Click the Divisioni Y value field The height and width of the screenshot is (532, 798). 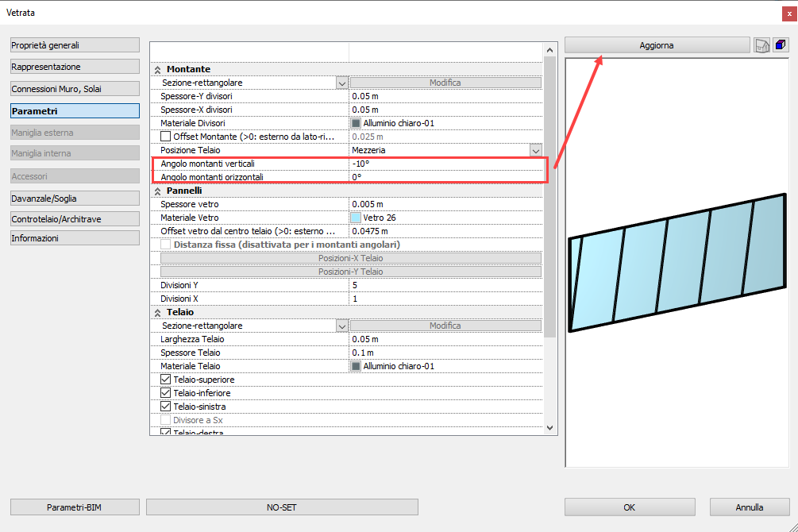click(445, 285)
